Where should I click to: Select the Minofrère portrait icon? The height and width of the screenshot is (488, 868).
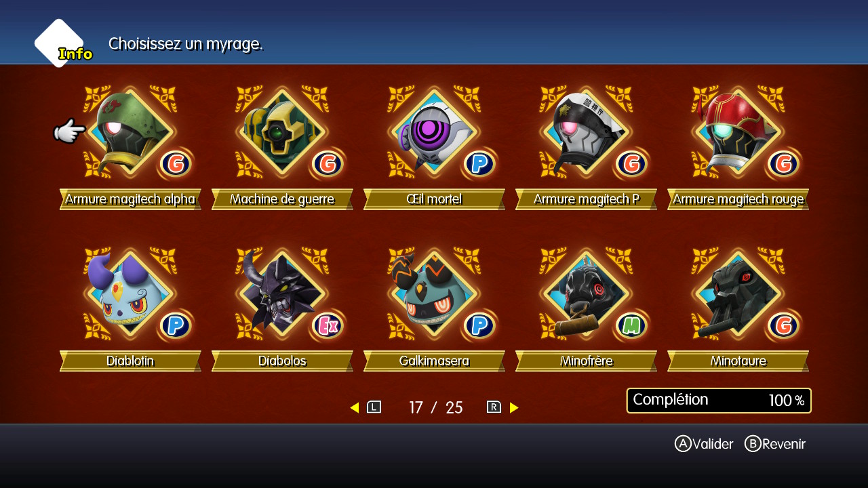(x=586, y=294)
